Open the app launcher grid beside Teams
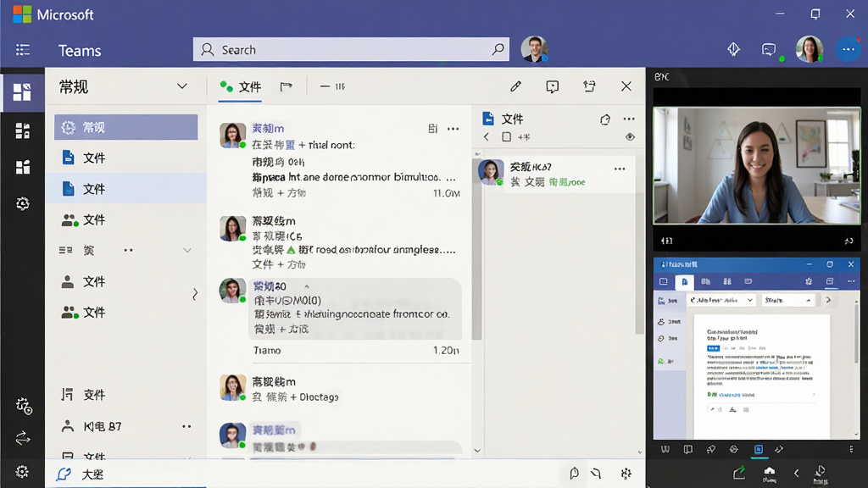 pos(23,50)
